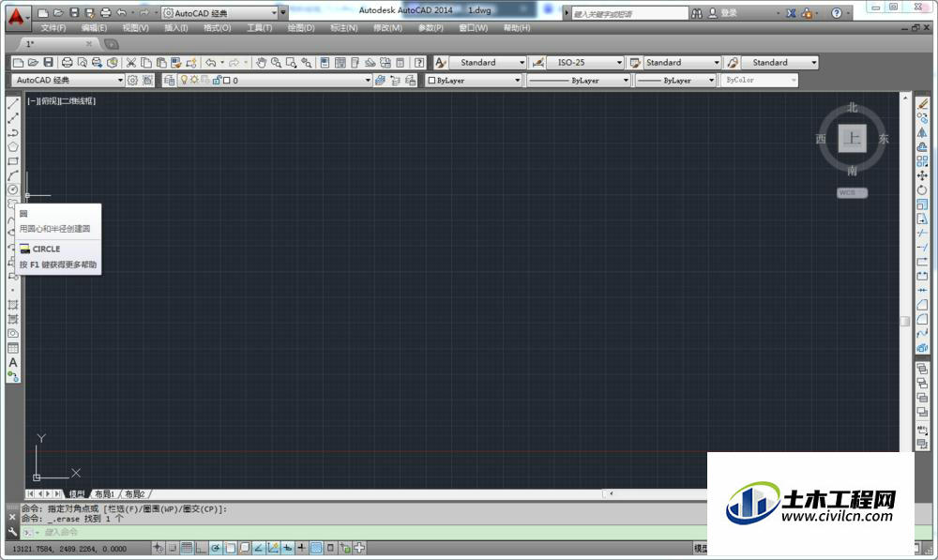Click the 上 face of the ViewCube

pos(852,139)
